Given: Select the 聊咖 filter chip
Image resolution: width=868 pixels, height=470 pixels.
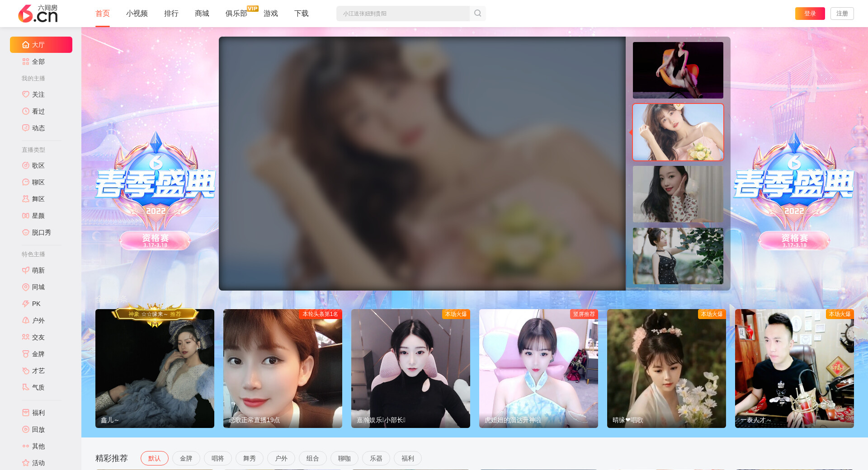Looking at the screenshot, I should (x=344, y=458).
